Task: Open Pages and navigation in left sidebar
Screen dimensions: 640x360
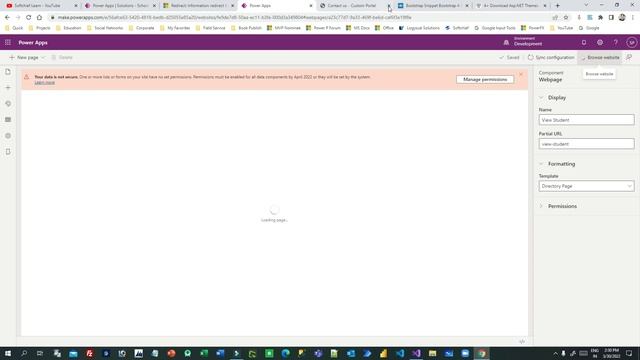Action: coord(8,72)
